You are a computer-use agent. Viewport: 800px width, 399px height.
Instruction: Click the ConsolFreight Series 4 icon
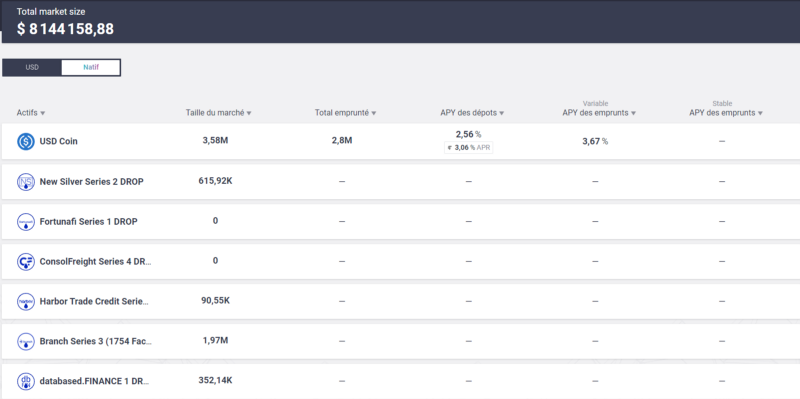click(x=26, y=262)
